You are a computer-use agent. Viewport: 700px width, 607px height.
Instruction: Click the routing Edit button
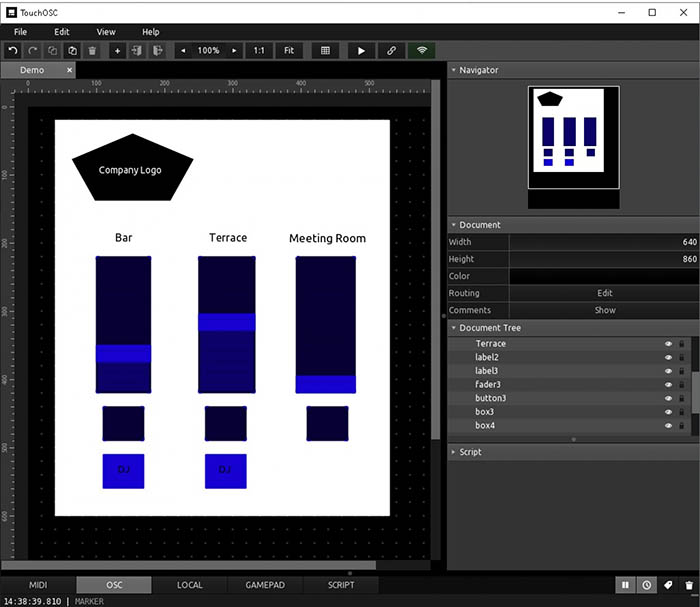[604, 293]
